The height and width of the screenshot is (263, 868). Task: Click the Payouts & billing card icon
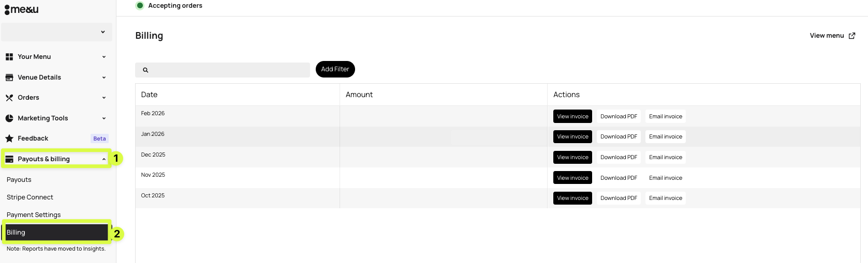[x=9, y=159]
